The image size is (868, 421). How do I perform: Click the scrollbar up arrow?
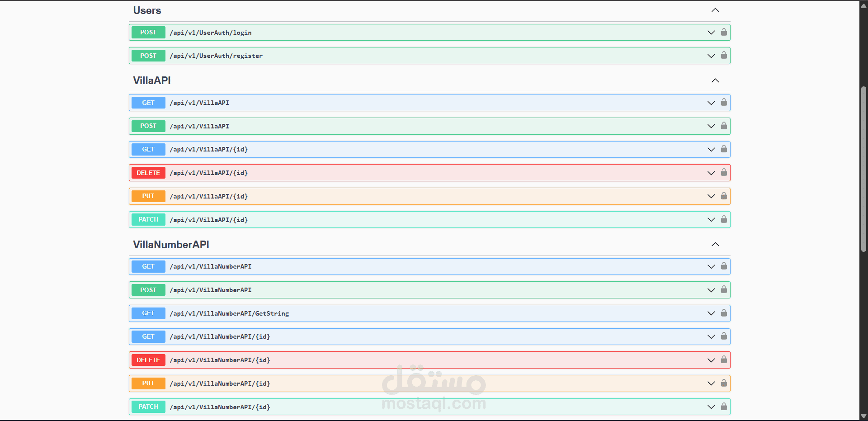pos(863,5)
